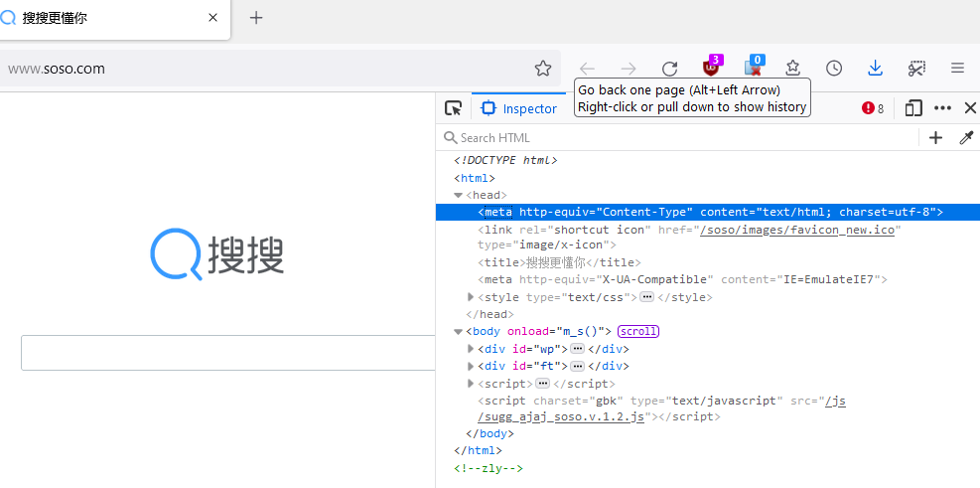Open the uBlock Origin extension
This screenshot has width=980, height=488.
click(x=711, y=68)
